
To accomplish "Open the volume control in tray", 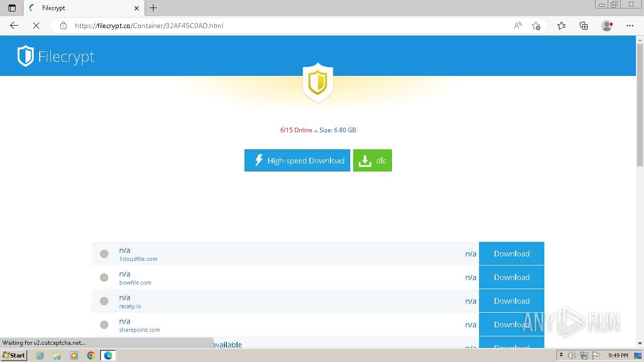I will (x=572, y=355).
